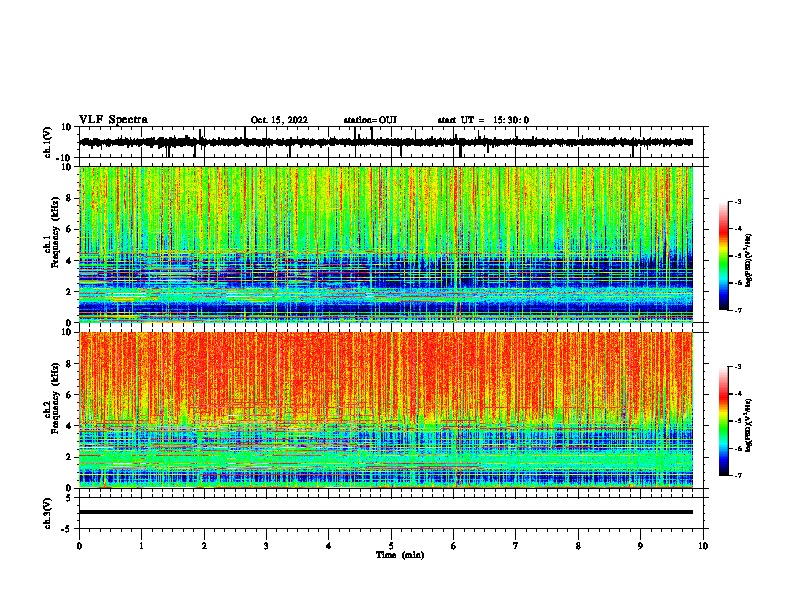Click the "Time (min)" x-axis label

[400, 555]
